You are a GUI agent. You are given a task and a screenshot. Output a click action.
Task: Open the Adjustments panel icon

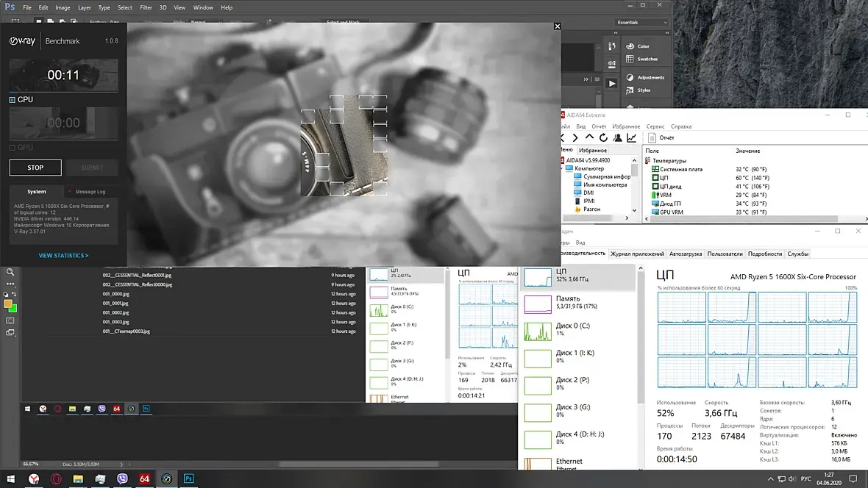tap(630, 77)
